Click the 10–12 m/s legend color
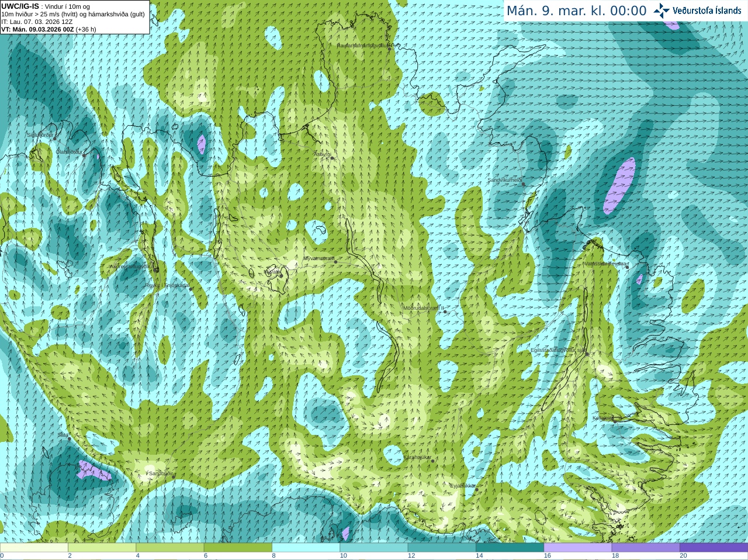This screenshot has width=748, height=560. pos(374,548)
